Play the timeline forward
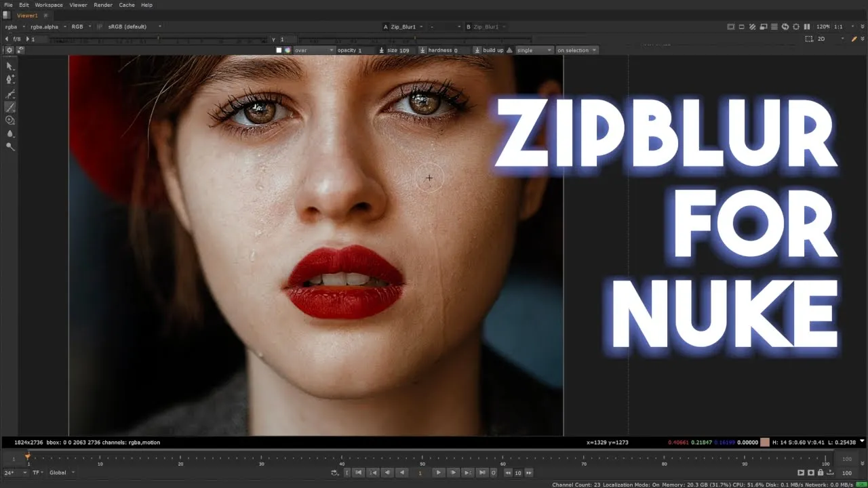The height and width of the screenshot is (488, 868). 438,472
